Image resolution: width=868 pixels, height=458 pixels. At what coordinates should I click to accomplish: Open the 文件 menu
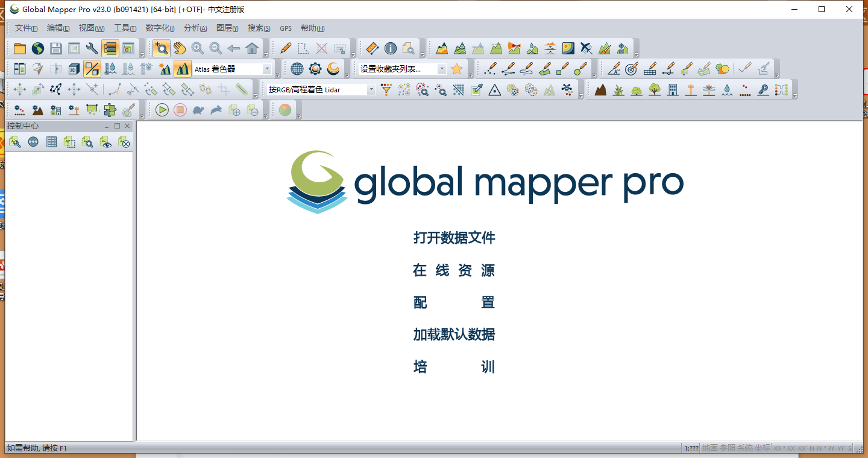27,28
